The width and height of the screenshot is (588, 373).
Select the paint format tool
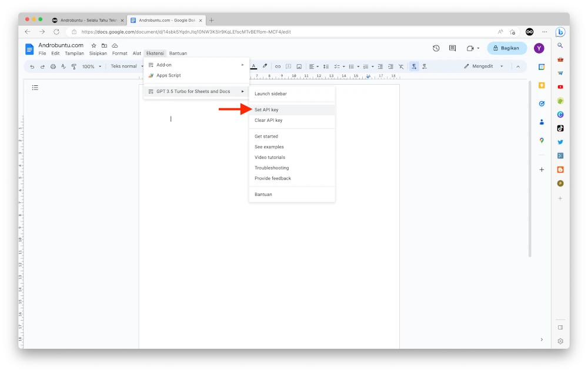74,66
